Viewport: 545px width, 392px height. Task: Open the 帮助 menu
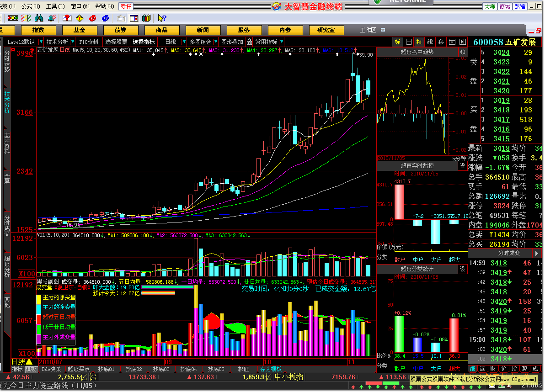105,6
